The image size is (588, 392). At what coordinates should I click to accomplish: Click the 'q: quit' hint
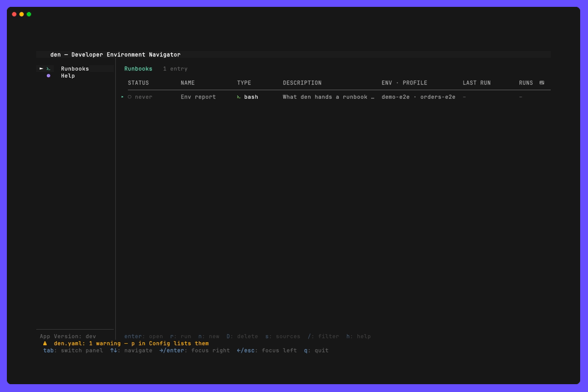click(316, 350)
